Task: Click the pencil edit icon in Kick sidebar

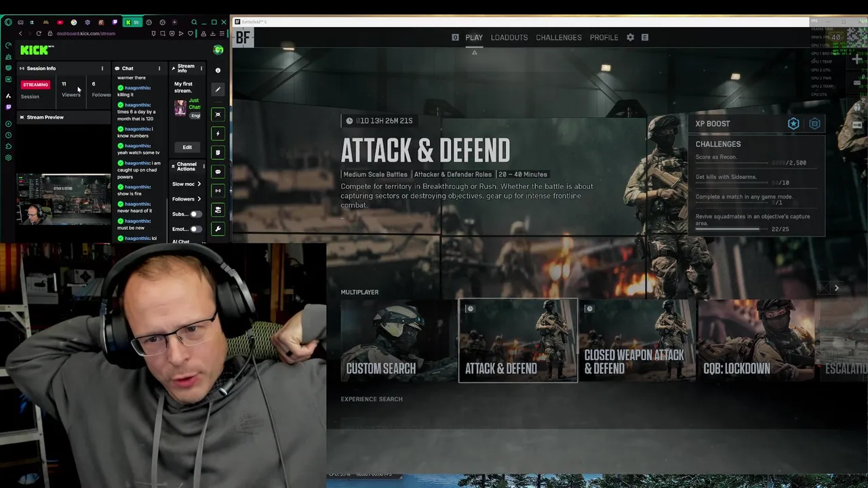Action: click(x=218, y=89)
